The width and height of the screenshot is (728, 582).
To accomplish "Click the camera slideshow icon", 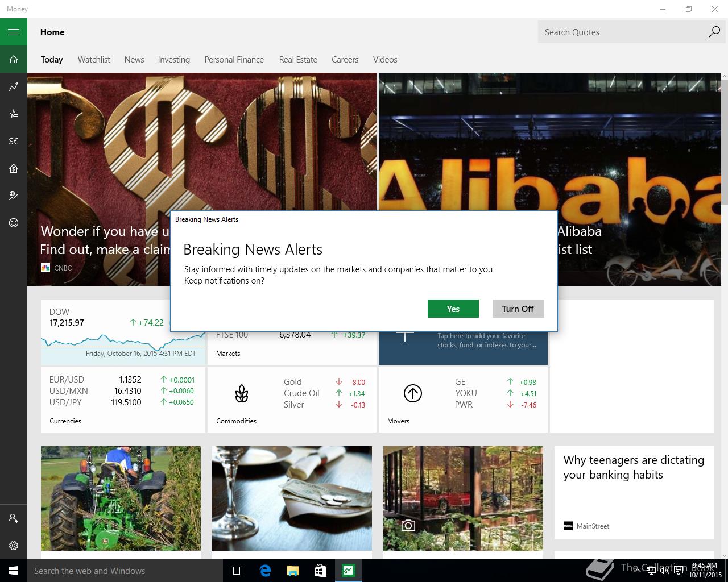I will click(408, 525).
